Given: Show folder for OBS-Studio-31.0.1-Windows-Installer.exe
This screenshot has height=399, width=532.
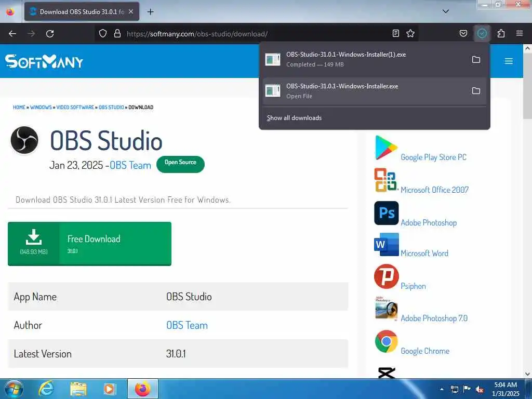Looking at the screenshot, I should 476,91.
